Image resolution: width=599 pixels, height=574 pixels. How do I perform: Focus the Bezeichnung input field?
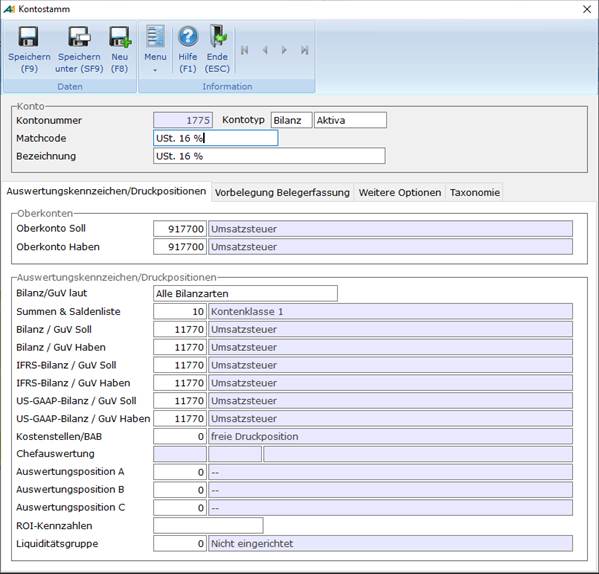tap(269, 156)
